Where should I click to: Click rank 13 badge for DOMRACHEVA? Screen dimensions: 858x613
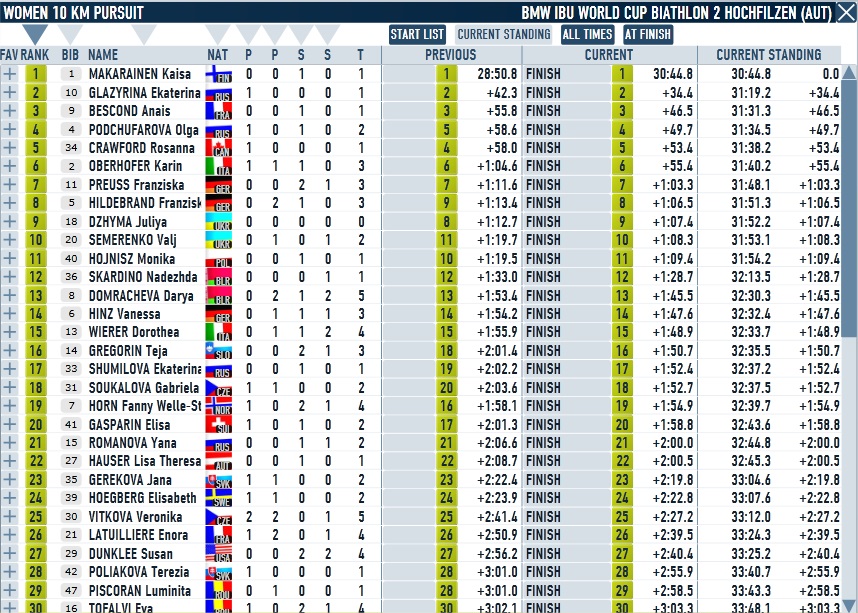(x=36, y=296)
